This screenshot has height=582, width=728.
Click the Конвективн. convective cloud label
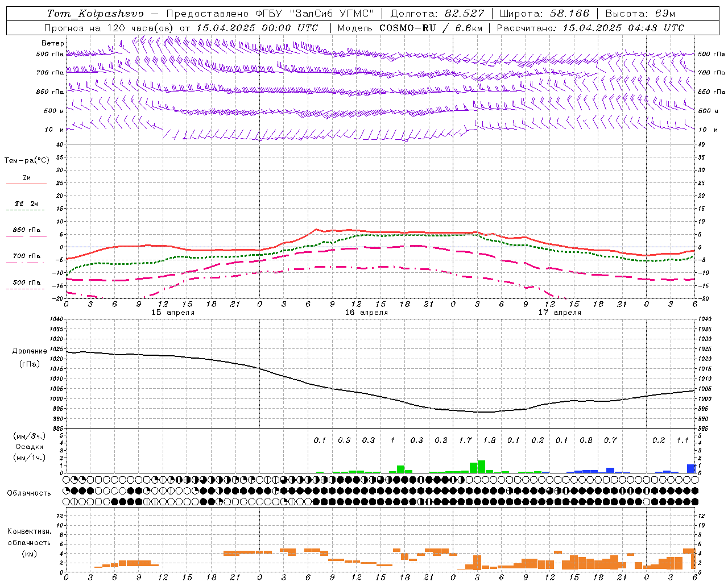[x=29, y=531]
